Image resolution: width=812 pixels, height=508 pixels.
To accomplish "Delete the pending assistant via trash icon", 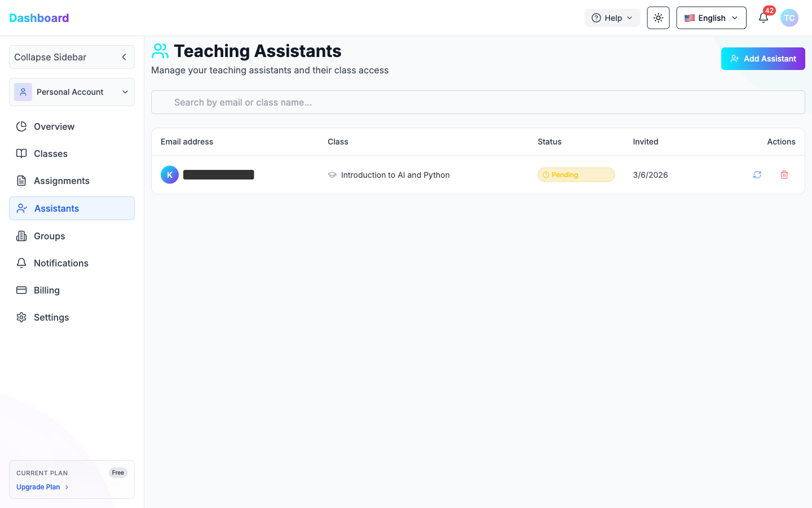I will [x=784, y=175].
